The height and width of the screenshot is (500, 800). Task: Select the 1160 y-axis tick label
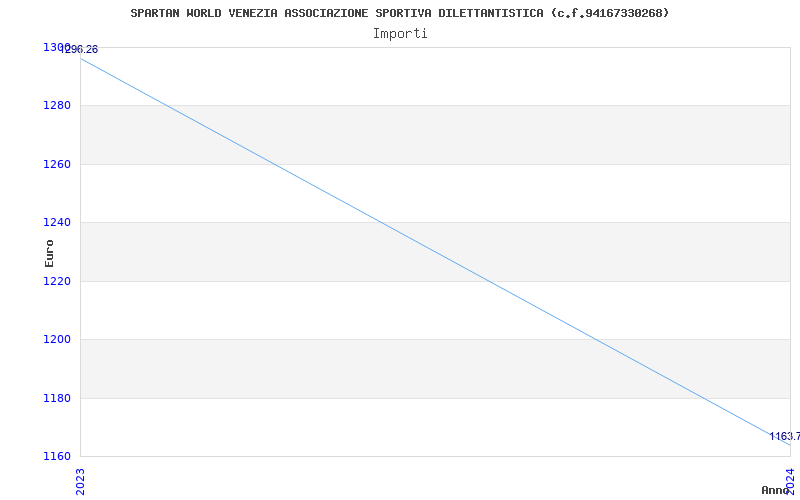click(57, 456)
